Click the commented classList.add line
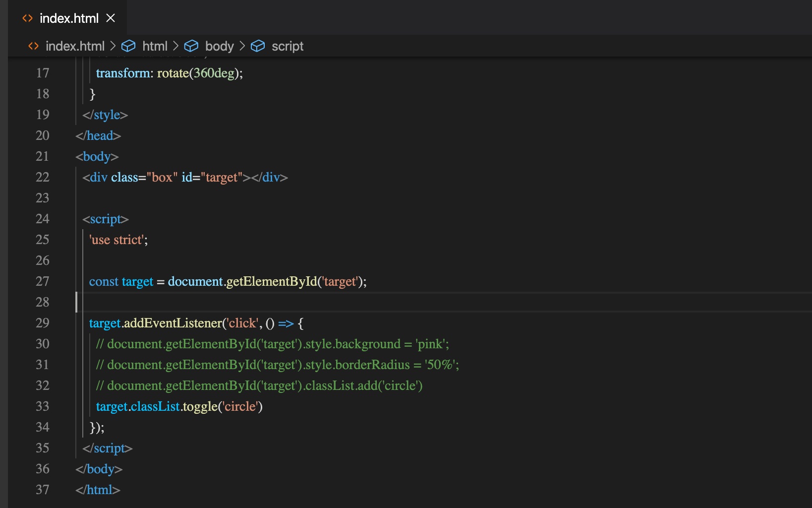 [259, 385]
